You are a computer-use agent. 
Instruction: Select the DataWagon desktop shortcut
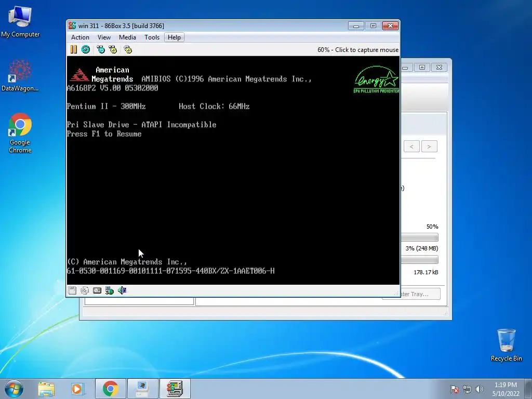click(x=20, y=75)
